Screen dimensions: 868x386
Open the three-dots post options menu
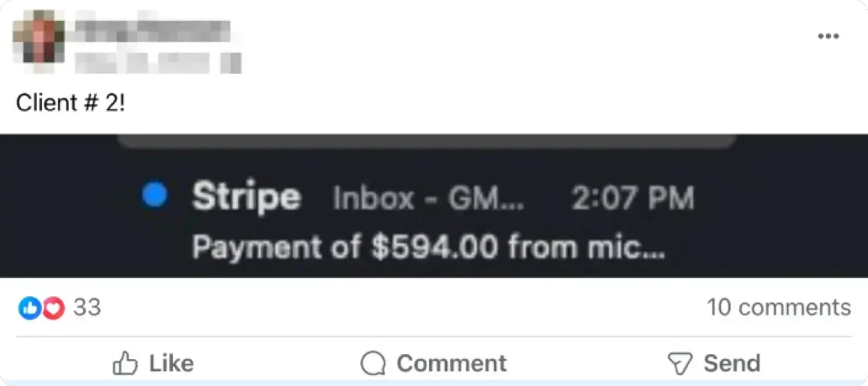pyautogui.click(x=827, y=37)
